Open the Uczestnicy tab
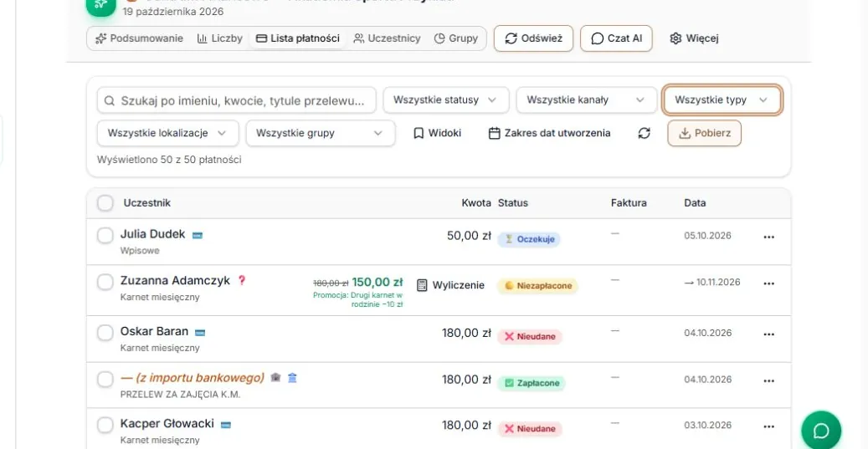Image resolution: width=868 pixels, height=449 pixels. (387, 38)
